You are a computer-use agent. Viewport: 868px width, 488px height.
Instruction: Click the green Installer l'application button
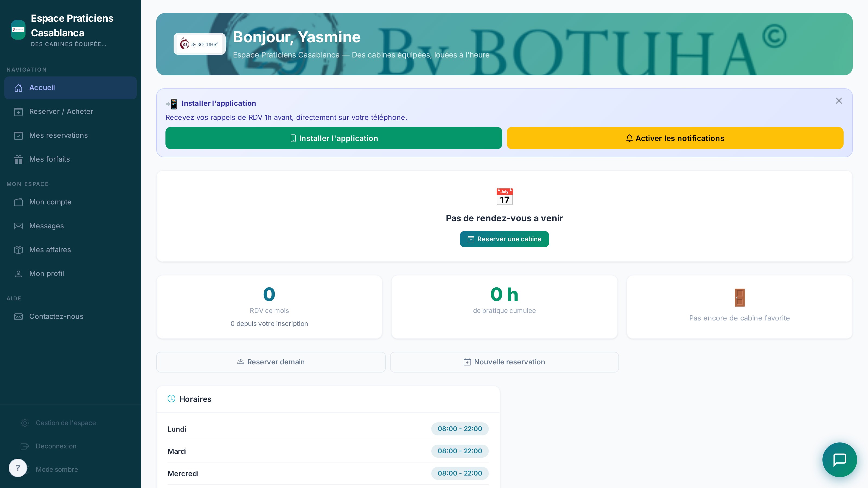[334, 138]
